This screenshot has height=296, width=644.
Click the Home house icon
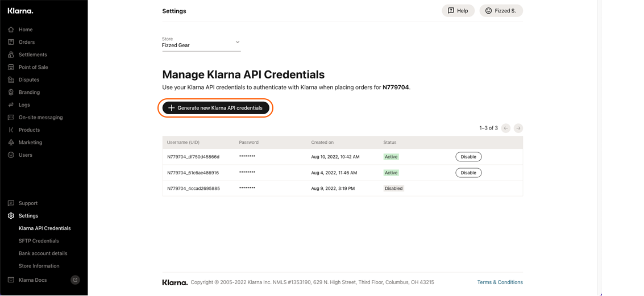(11, 30)
